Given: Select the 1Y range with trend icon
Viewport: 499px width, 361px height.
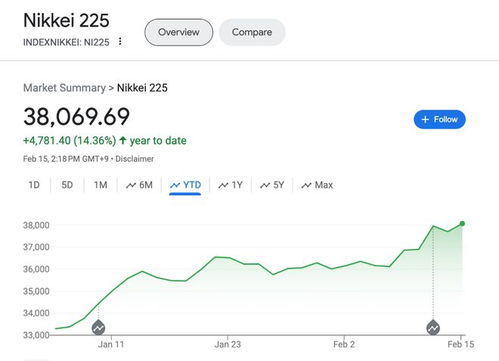Looking at the screenshot, I should coord(230,185).
